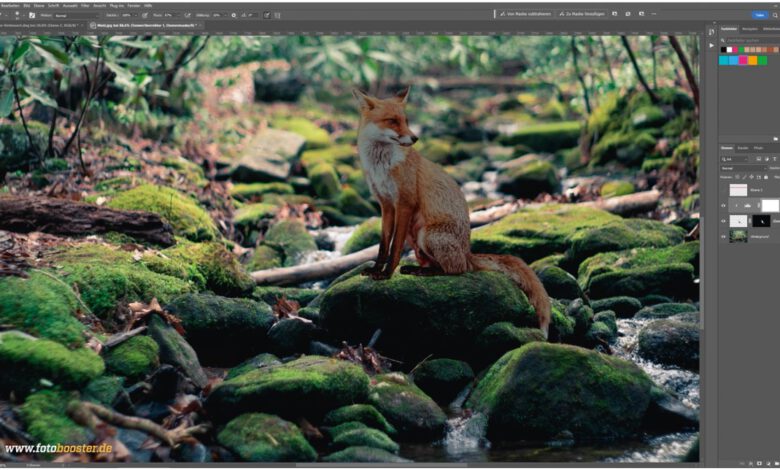Open the layer filter type dropdown

click(733, 158)
